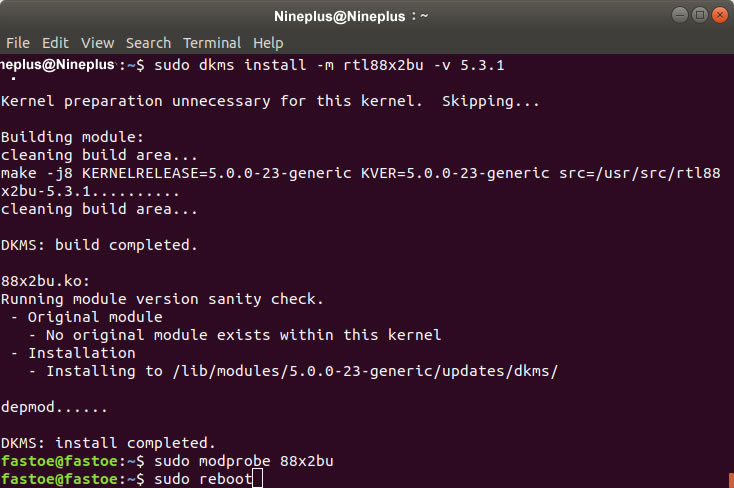Open the Edit menu

(x=55, y=43)
